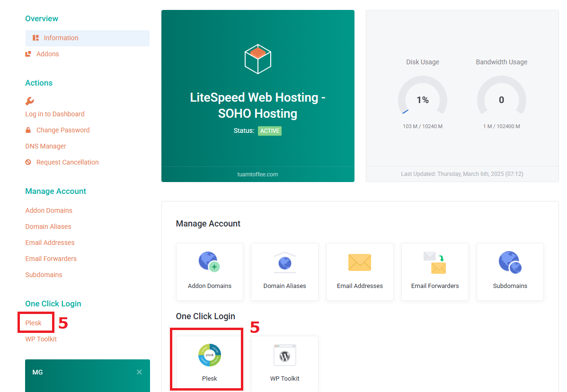Screen dimensions: 567x392
Task: Click the MG panel title
Action: 37,373
